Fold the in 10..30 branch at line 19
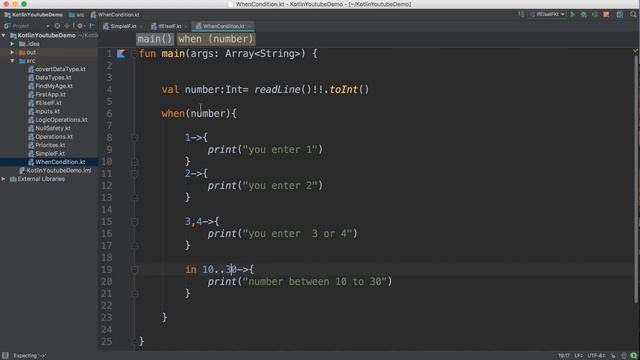Viewport: 640px width, 360px height. point(134,269)
